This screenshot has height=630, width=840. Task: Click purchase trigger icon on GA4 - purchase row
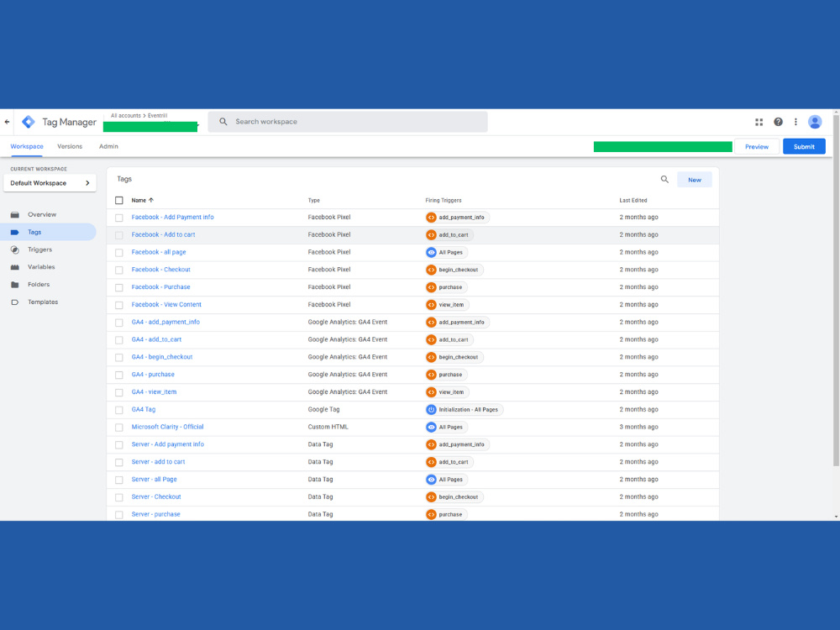point(431,375)
